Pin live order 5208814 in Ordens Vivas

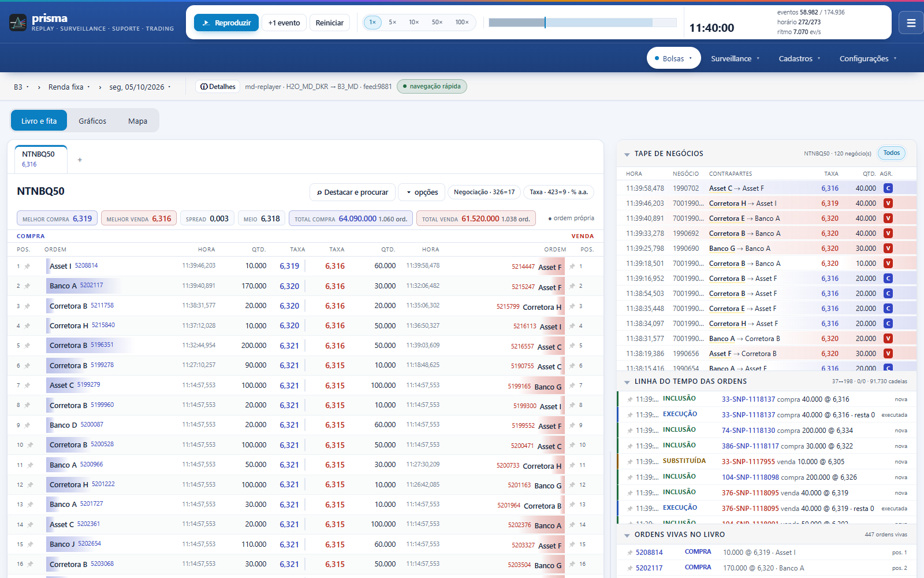(x=629, y=553)
